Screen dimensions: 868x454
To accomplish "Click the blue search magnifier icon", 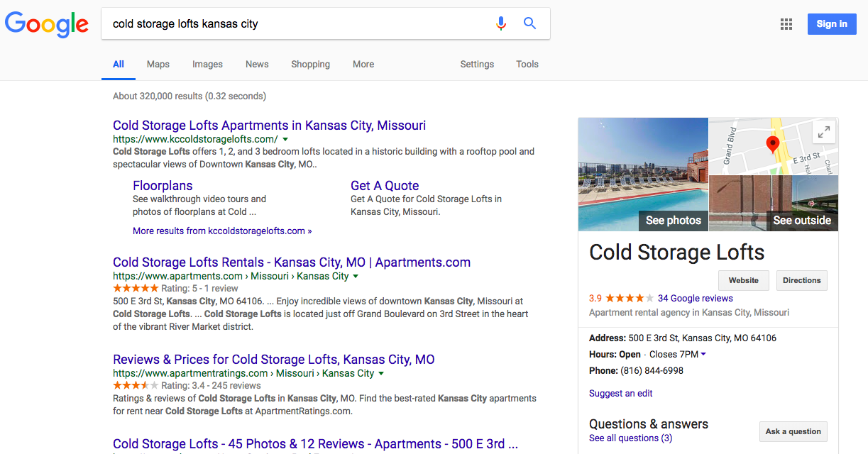I will pyautogui.click(x=529, y=23).
